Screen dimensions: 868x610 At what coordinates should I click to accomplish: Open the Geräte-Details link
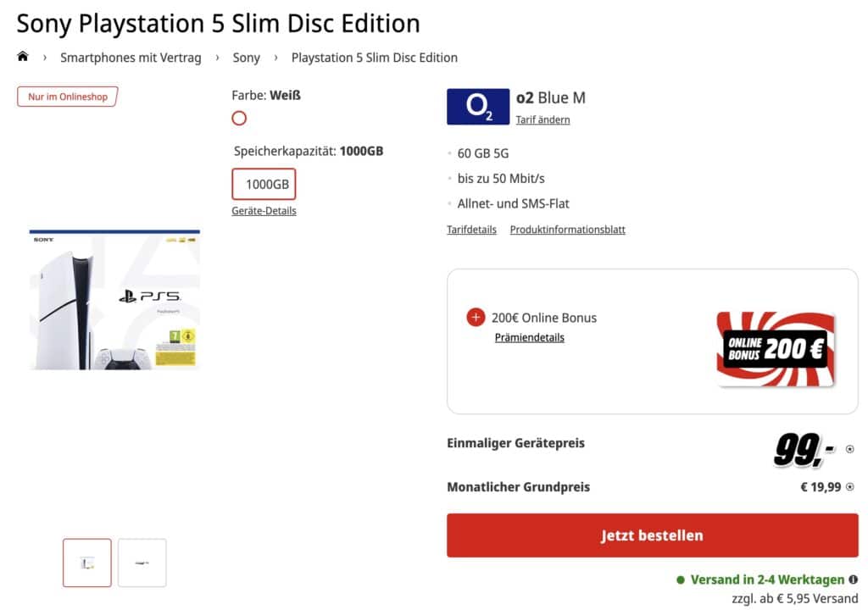pyautogui.click(x=264, y=211)
